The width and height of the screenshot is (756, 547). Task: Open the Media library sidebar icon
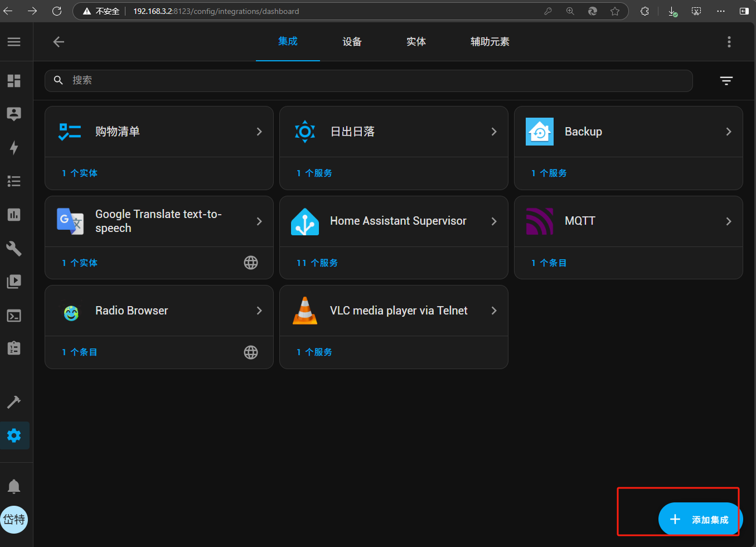[14, 282]
